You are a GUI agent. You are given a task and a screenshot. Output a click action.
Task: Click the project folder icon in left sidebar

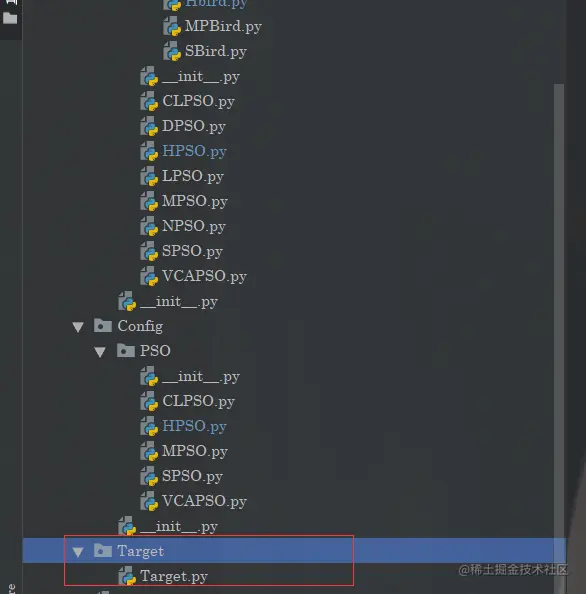click(x=10, y=18)
